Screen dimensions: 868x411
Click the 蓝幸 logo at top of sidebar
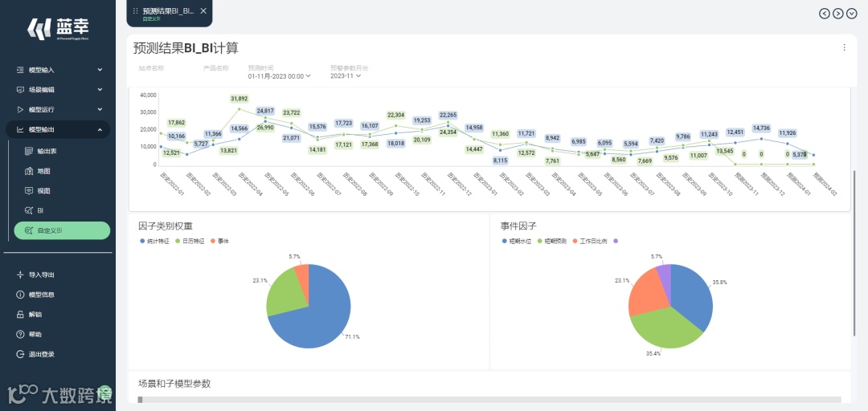58,29
